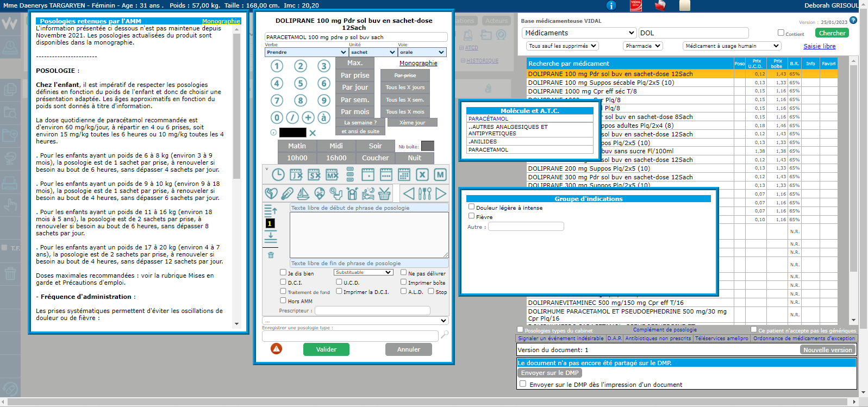Check 'Douleur légère à intense' indication
This screenshot has width=868, height=407.
pyautogui.click(x=471, y=206)
